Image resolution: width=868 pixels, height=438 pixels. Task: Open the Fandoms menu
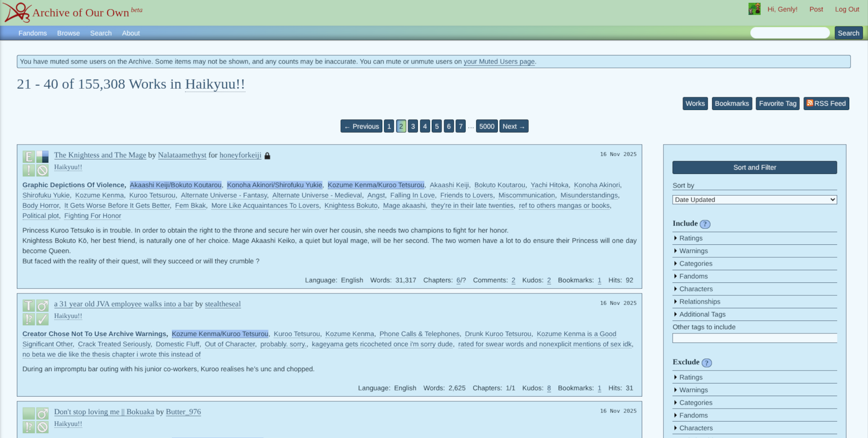pyautogui.click(x=33, y=33)
